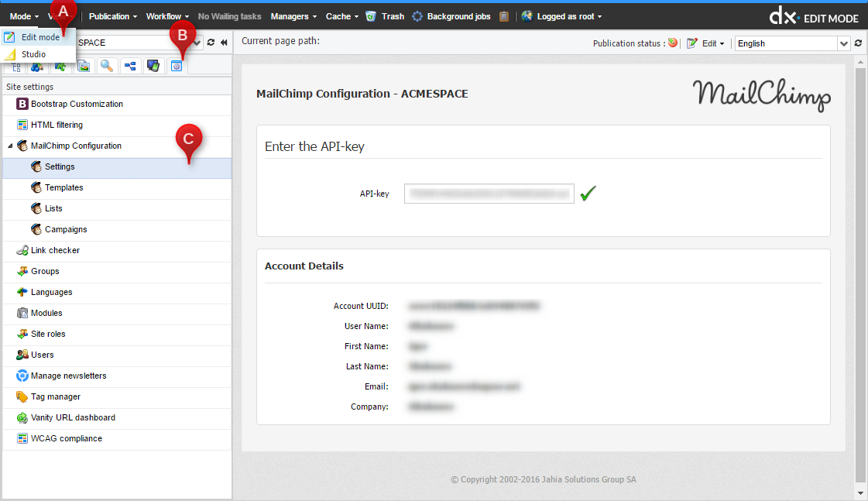
Task: Refresh the site tree next to the site selector
Action: point(211,43)
